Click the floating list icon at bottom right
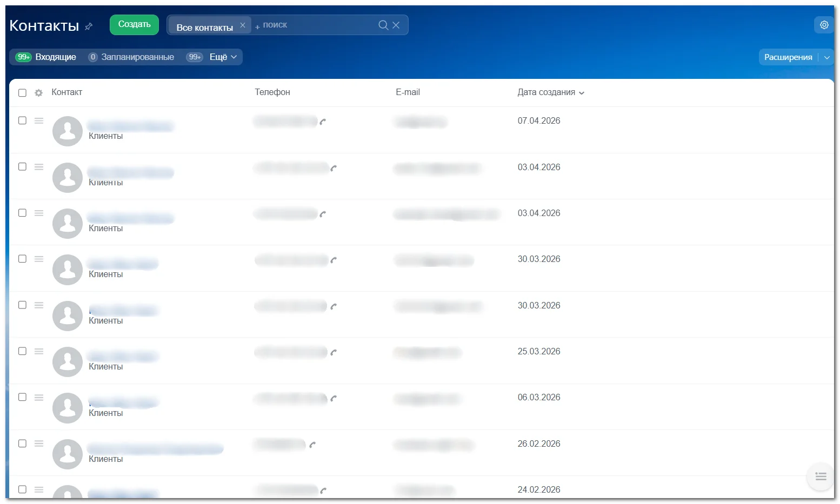The height and width of the screenshot is (504, 840). point(820,476)
